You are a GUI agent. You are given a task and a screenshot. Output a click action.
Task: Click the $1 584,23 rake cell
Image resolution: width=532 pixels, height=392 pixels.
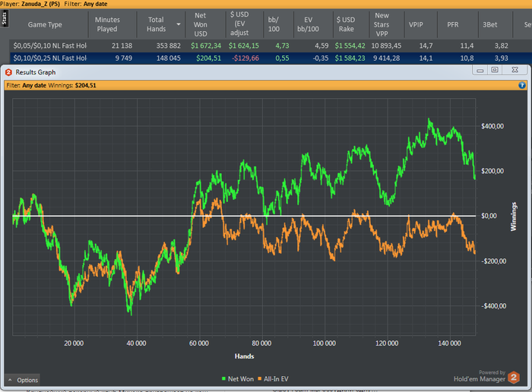point(350,58)
